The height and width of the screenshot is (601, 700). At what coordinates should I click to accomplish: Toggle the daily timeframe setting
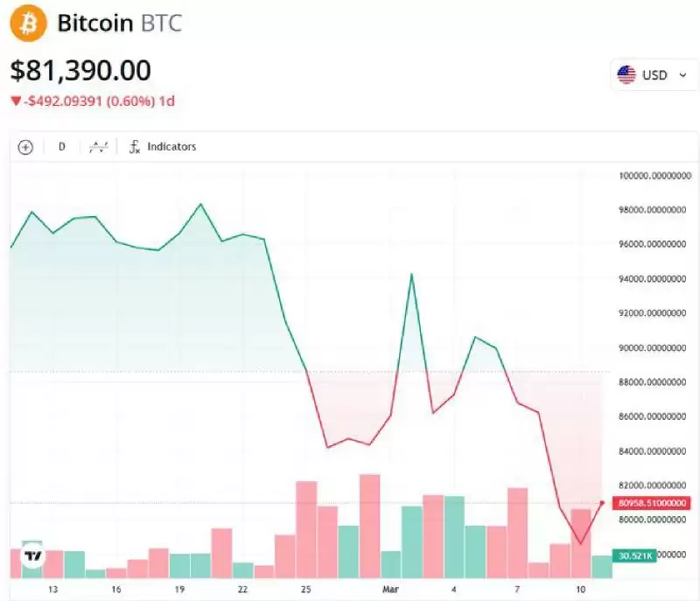[61, 147]
